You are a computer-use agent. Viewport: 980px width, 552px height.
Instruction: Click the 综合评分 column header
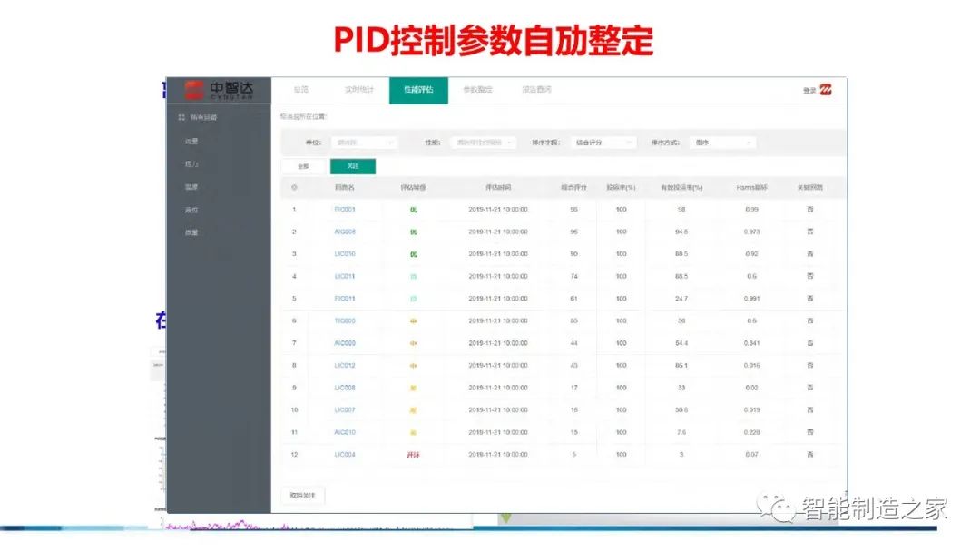click(x=573, y=188)
